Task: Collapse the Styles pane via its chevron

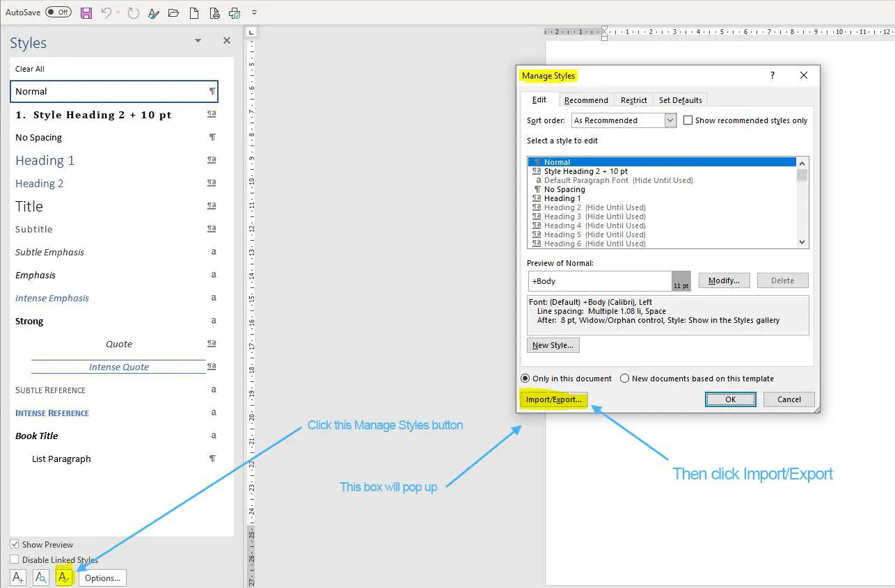Action: (x=197, y=41)
